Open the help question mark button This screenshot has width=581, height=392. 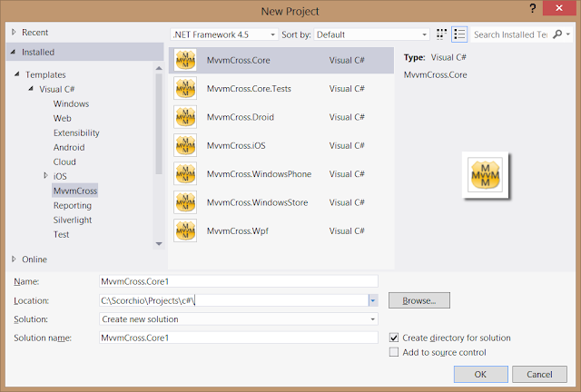[x=533, y=8]
